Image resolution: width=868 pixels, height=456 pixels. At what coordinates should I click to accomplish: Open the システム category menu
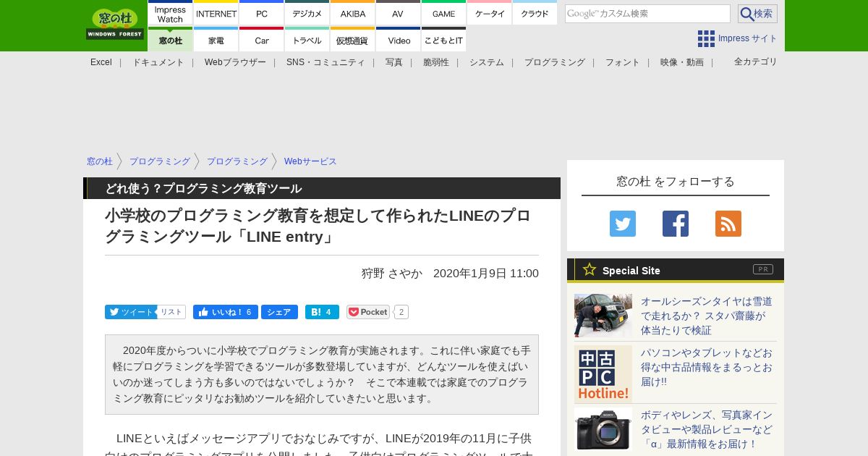click(487, 62)
